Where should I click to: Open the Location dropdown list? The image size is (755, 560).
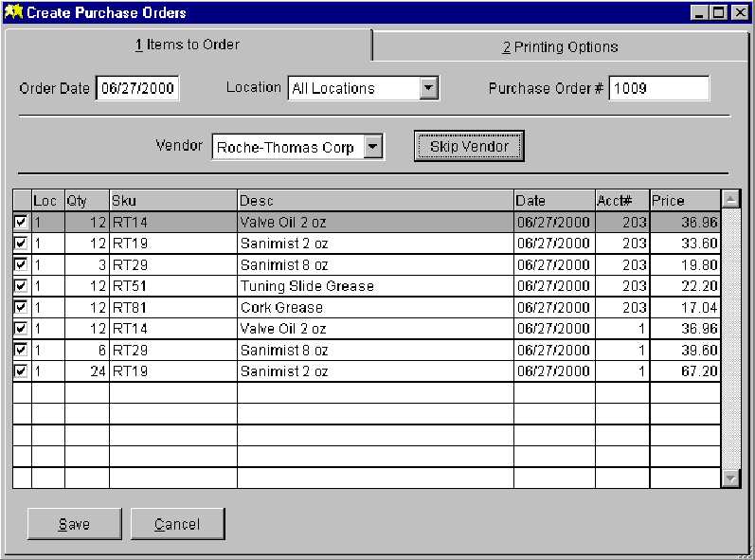(428, 88)
